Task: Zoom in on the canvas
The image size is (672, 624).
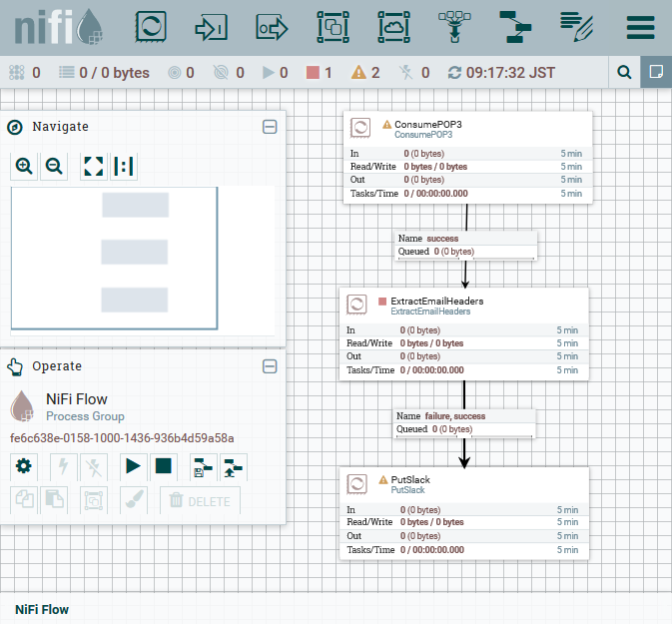Action: click(24, 166)
